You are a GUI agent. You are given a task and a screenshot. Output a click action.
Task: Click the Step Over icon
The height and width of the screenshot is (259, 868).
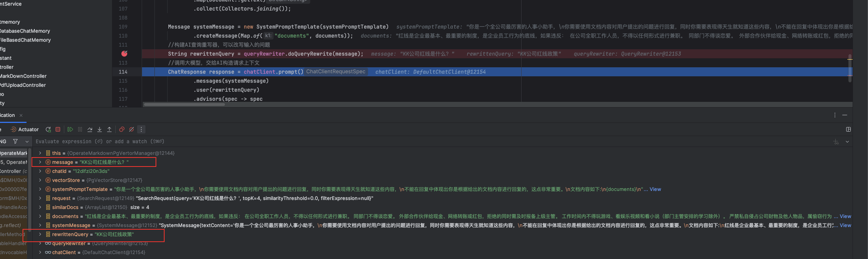(90, 129)
